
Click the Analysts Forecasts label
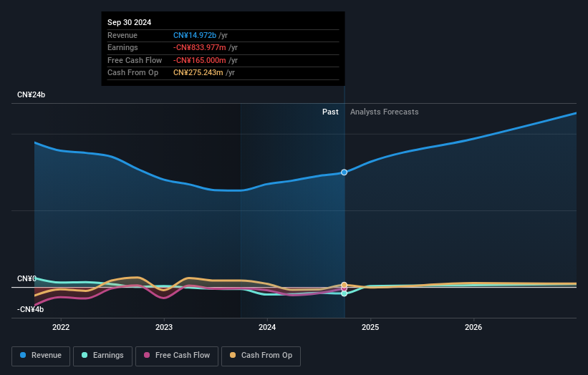point(385,112)
